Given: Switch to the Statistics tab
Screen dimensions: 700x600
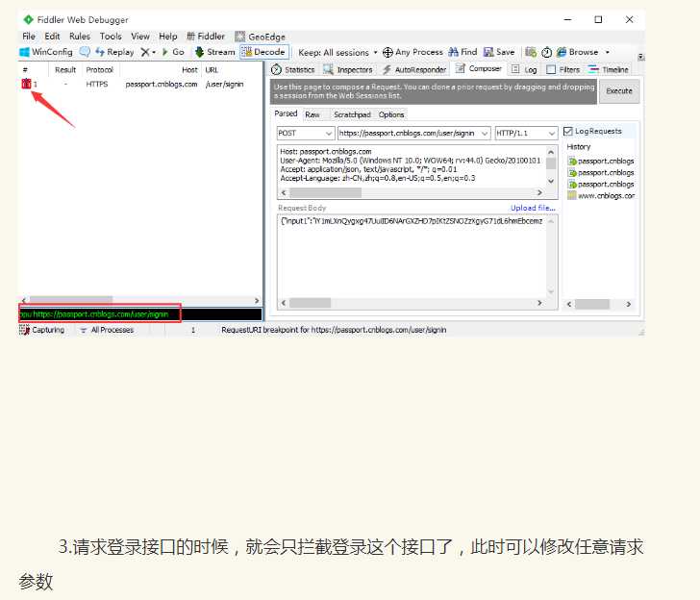Looking at the screenshot, I should 293,69.
